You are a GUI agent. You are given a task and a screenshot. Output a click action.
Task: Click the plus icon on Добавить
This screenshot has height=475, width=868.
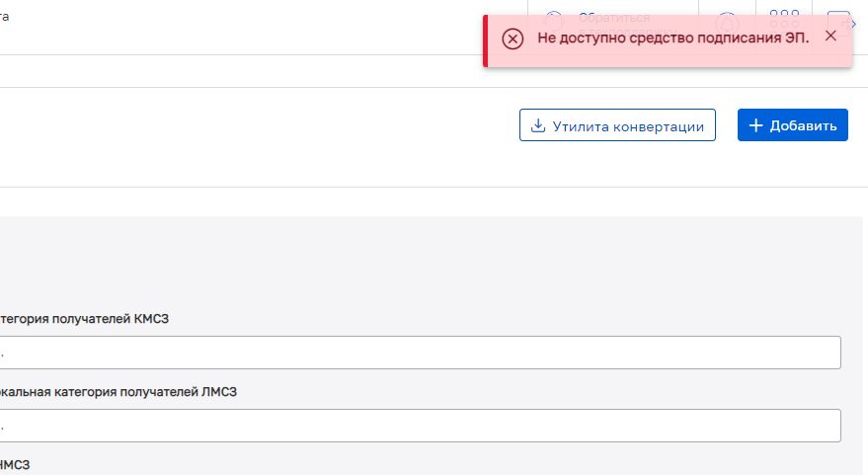click(x=756, y=125)
